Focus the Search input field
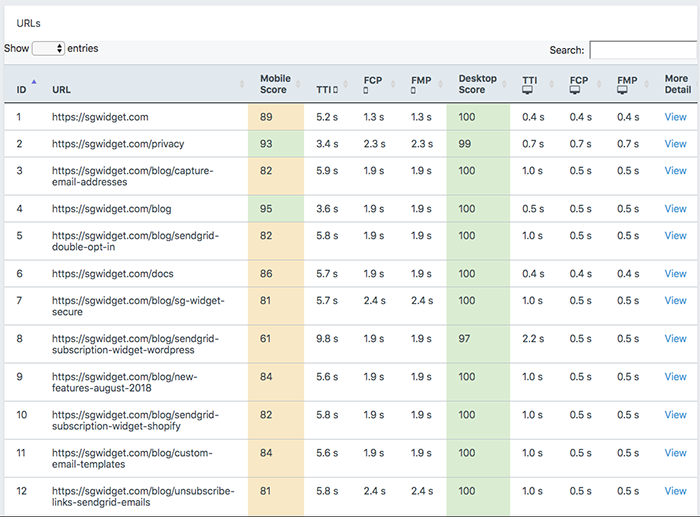 (644, 50)
